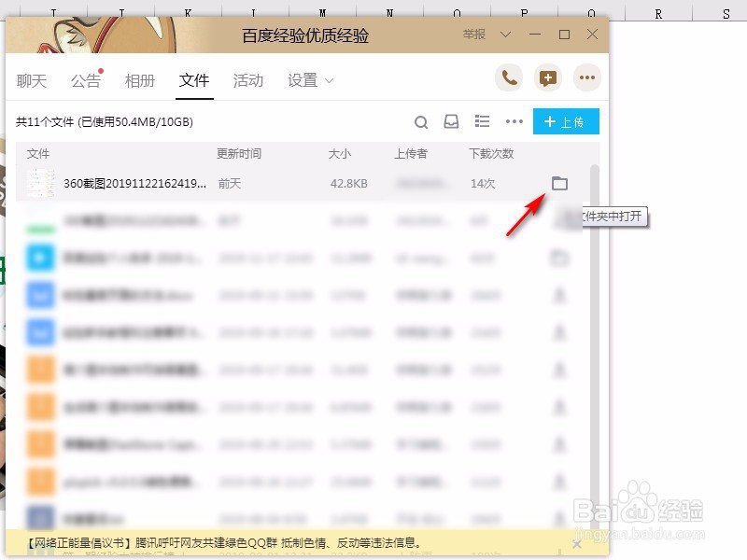Click the blue video file icon in list

click(x=40, y=258)
